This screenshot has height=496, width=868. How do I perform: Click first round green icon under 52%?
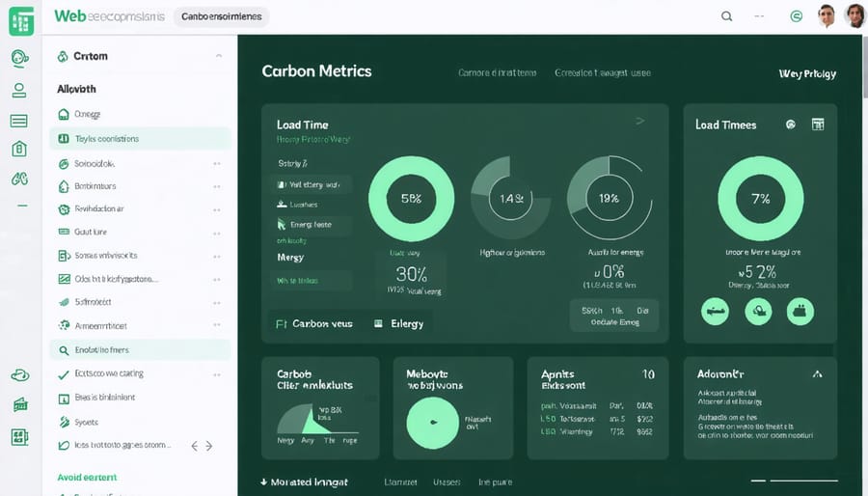pos(716,311)
